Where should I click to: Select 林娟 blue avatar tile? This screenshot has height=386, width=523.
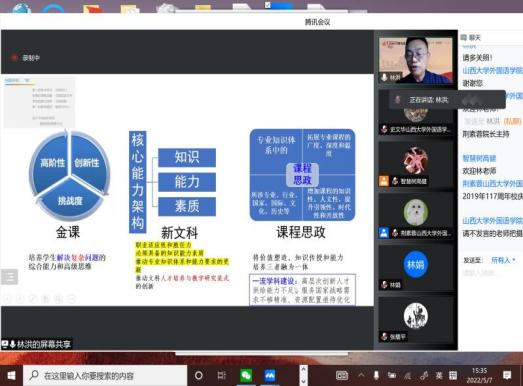pyautogui.click(x=416, y=264)
